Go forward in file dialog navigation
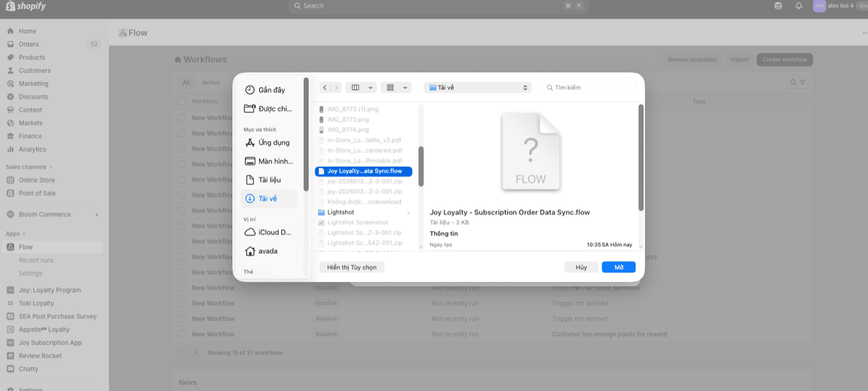 tap(336, 87)
